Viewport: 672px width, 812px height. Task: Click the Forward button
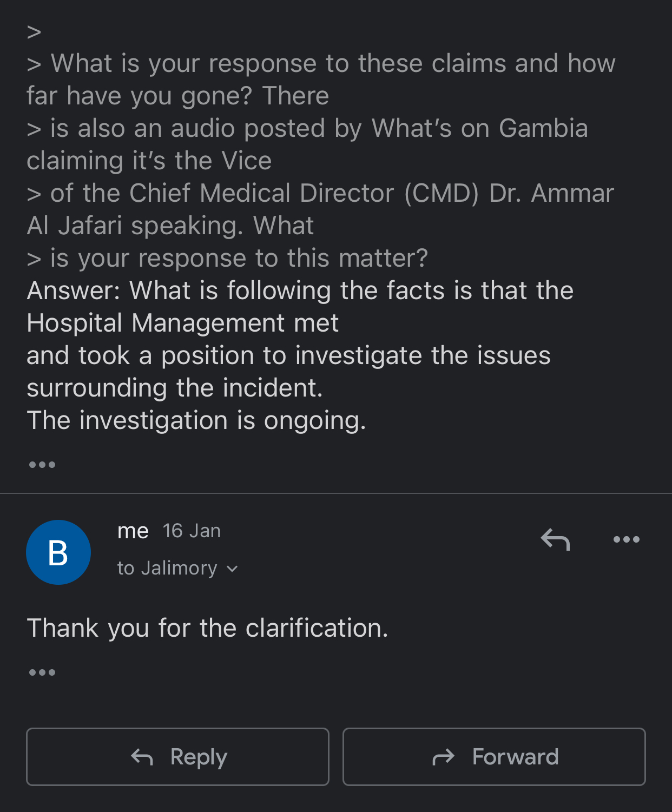pyautogui.click(x=494, y=757)
